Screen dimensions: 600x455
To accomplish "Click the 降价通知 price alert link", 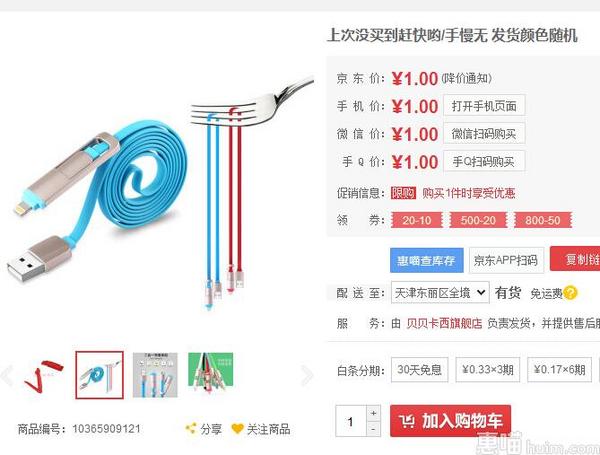I will (x=466, y=78).
